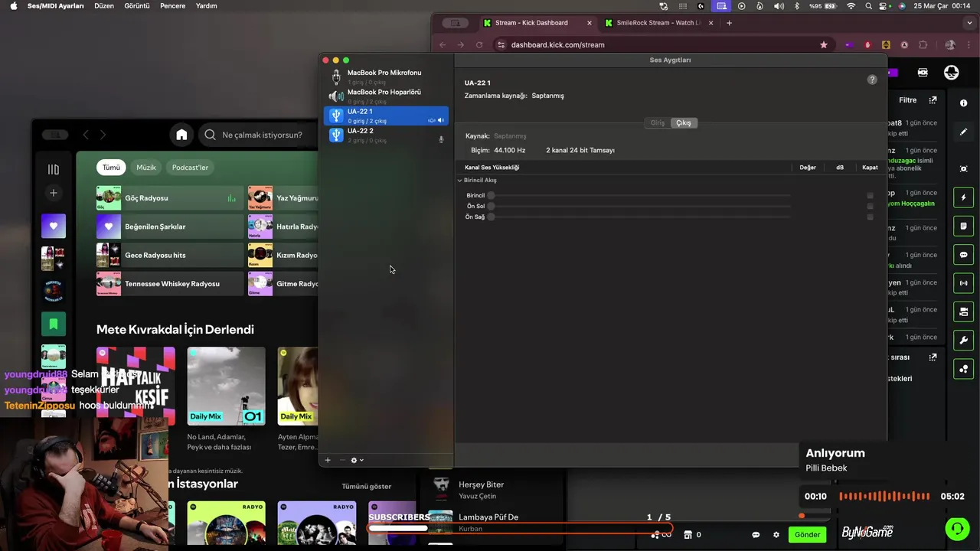Click the speaker icon on UA-22 1 row
This screenshot has width=980, height=551.
click(441, 120)
